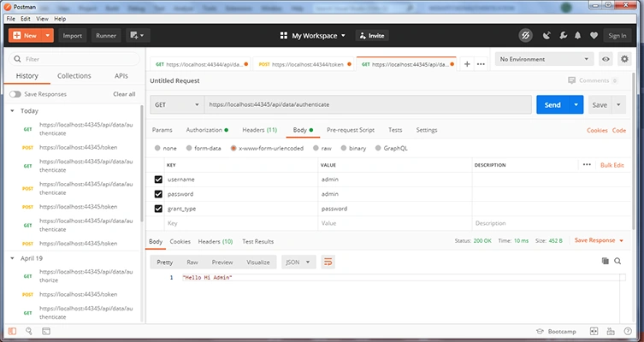
Task: Open the tab options ellipsis icon
Action: pyautogui.click(x=481, y=64)
